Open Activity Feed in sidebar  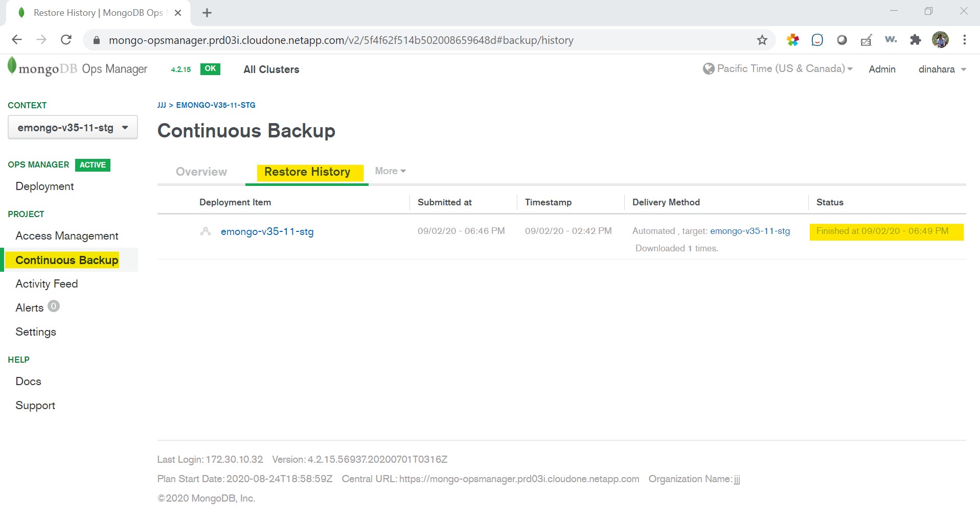point(47,284)
